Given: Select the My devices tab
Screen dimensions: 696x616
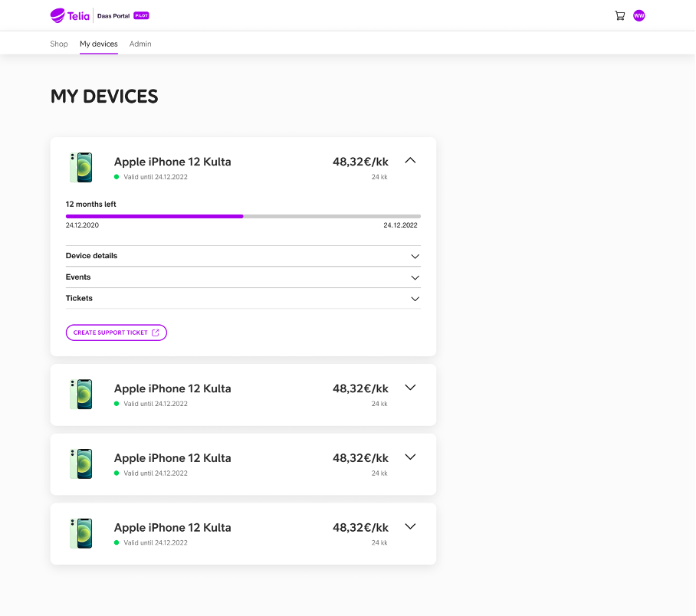Looking at the screenshot, I should tap(99, 44).
